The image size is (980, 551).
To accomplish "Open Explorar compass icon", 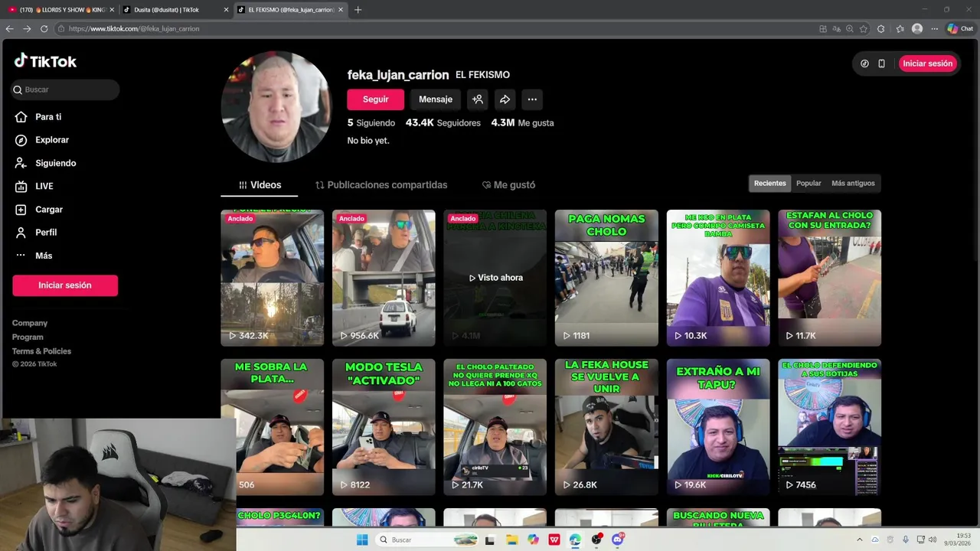I will coord(21,140).
